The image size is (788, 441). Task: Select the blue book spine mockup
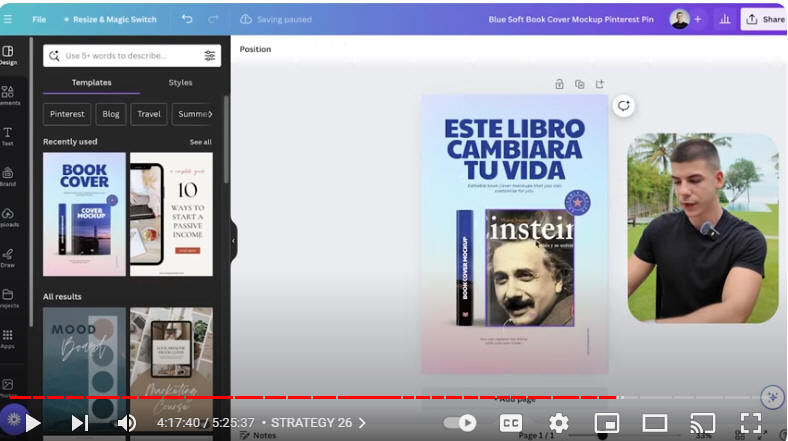[x=464, y=268]
